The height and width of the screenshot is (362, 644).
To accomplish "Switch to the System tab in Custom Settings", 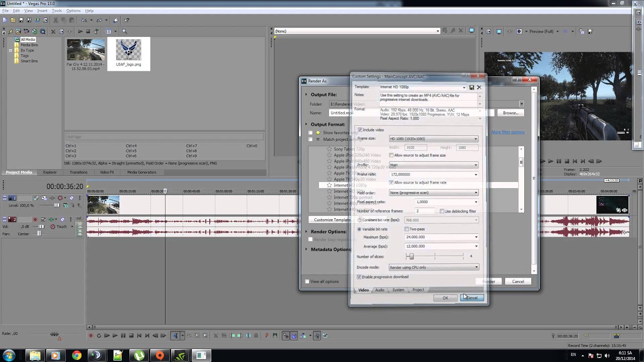I will [x=398, y=290].
